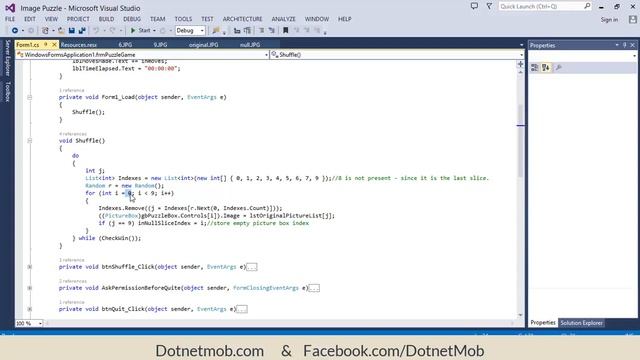
Task: Switch to the Resources.resx tab
Action: click(79, 45)
